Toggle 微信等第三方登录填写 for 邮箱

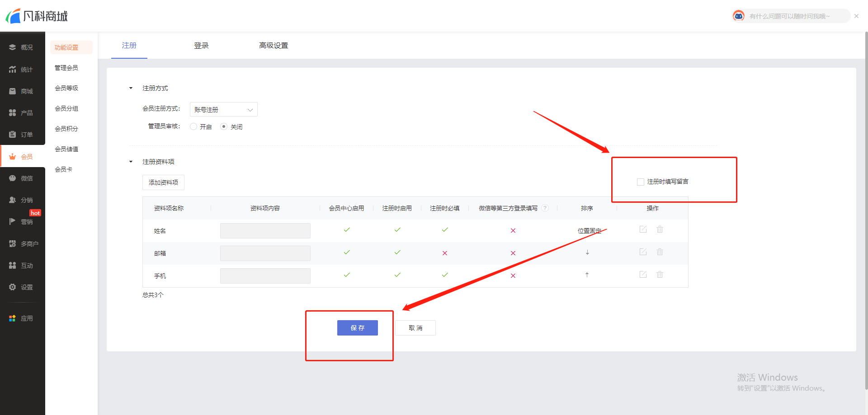tap(513, 253)
